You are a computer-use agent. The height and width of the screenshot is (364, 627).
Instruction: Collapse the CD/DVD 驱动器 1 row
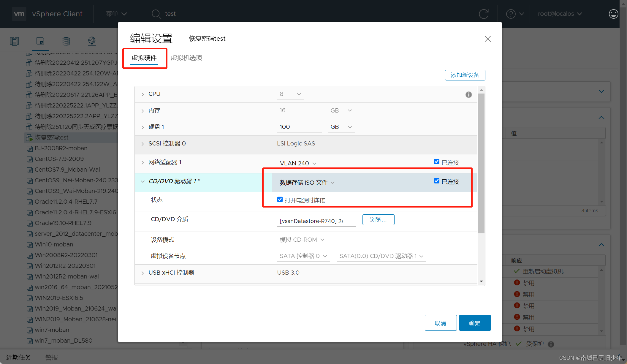click(142, 181)
